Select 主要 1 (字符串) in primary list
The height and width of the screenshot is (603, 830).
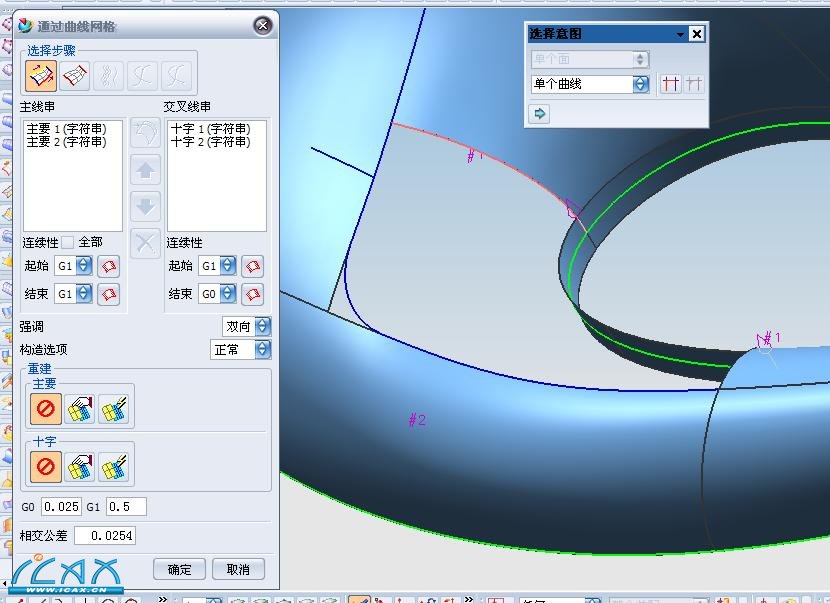coord(66,129)
